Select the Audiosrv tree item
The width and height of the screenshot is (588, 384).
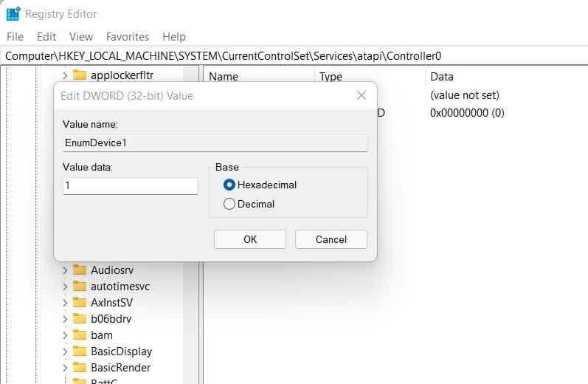[x=112, y=270]
